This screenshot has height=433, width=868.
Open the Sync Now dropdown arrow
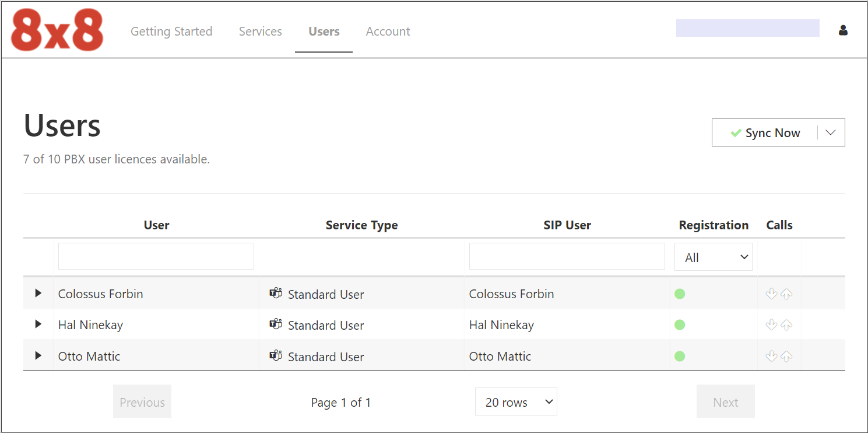pos(830,132)
